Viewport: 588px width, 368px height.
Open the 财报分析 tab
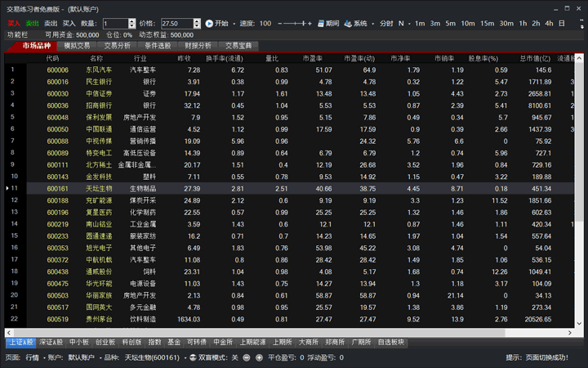[x=198, y=46]
